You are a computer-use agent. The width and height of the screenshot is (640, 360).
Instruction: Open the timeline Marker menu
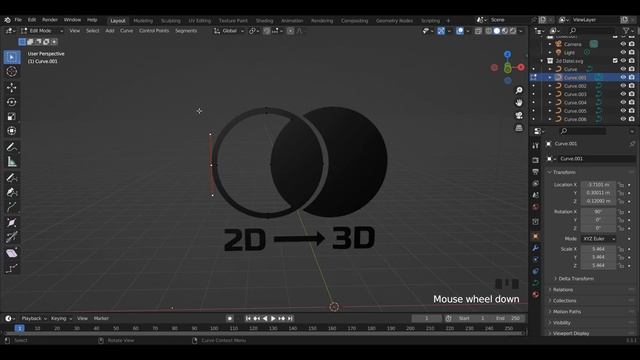pos(101,318)
